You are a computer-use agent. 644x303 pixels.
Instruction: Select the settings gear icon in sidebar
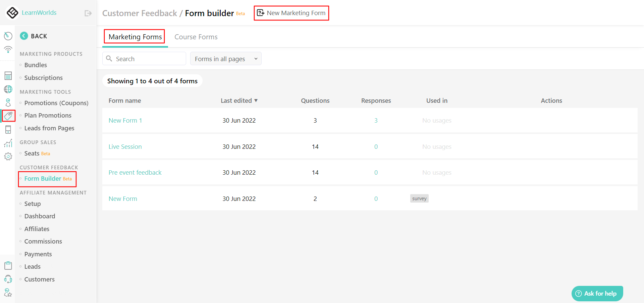click(x=8, y=156)
